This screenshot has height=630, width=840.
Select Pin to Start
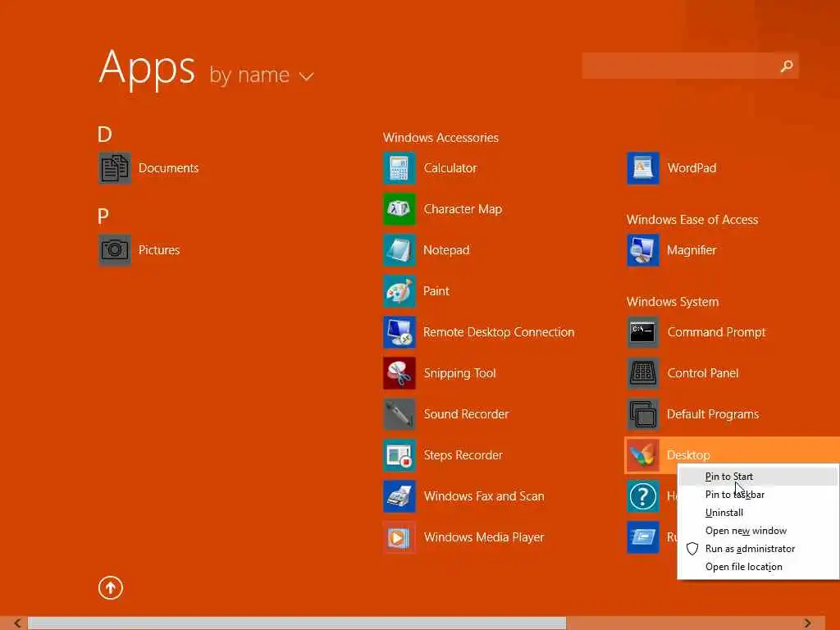758,477
